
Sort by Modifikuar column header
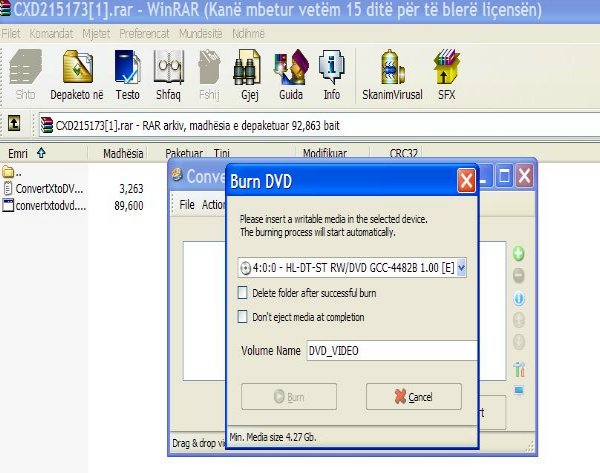tap(332, 153)
